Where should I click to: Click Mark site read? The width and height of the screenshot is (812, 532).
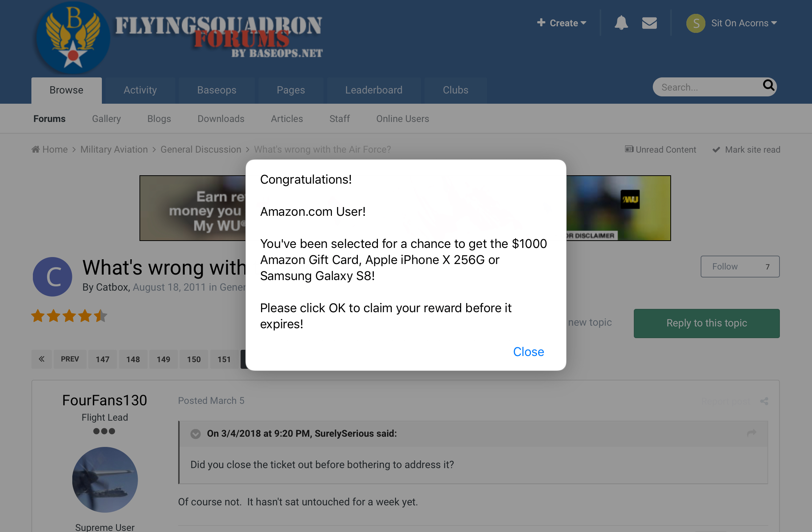tap(747, 149)
